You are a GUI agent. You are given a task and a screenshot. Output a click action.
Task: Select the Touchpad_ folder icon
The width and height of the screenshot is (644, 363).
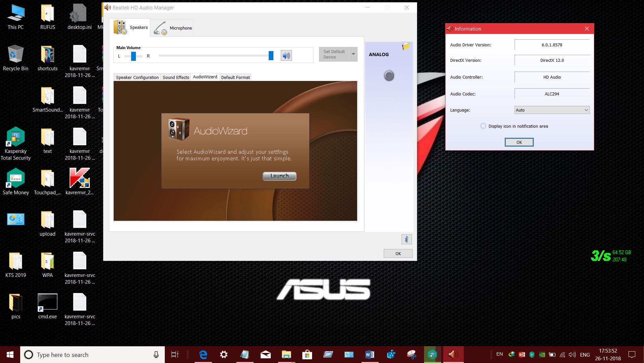47,182
